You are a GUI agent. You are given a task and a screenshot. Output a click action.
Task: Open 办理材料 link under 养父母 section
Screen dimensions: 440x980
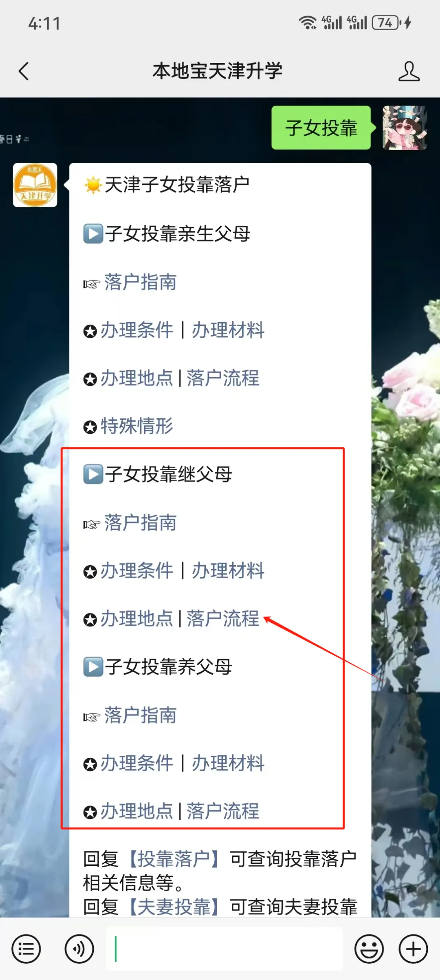click(228, 763)
